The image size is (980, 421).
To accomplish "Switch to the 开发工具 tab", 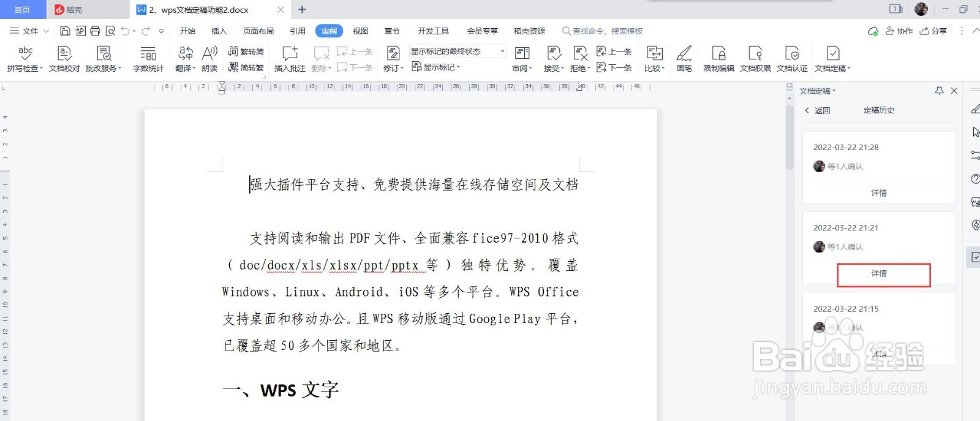I will [433, 31].
